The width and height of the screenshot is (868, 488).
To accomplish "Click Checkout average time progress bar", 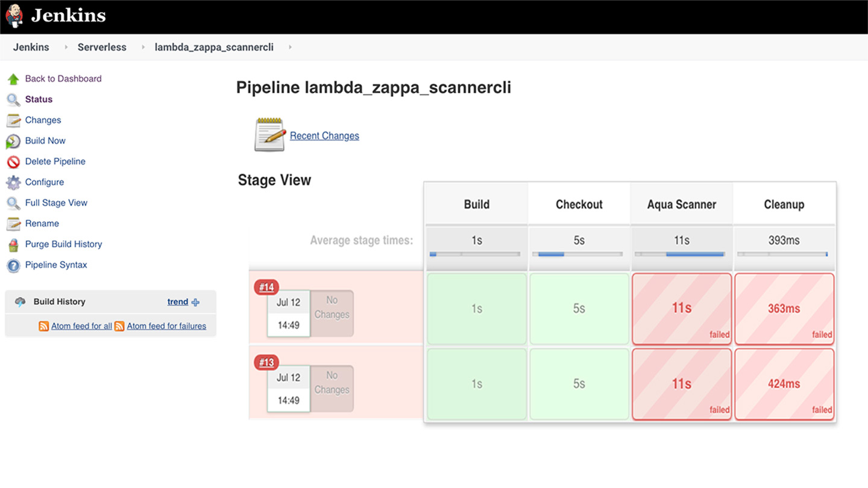I will (577, 254).
